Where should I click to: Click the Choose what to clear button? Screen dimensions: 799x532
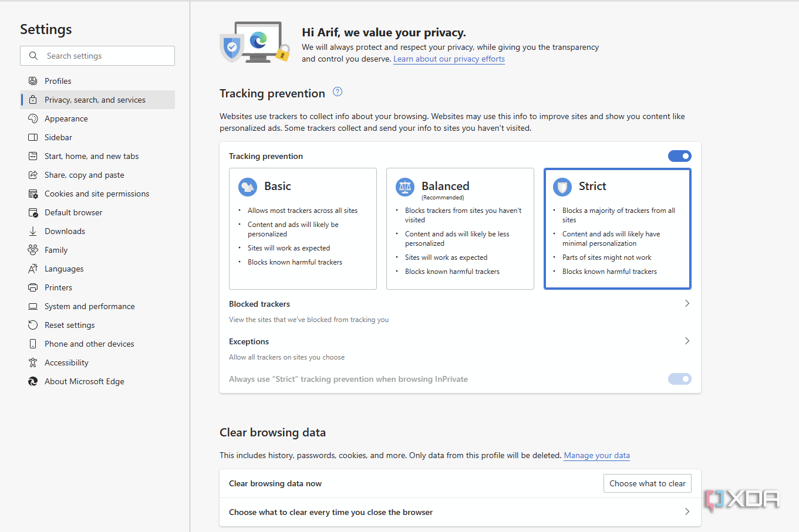[x=647, y=483]
